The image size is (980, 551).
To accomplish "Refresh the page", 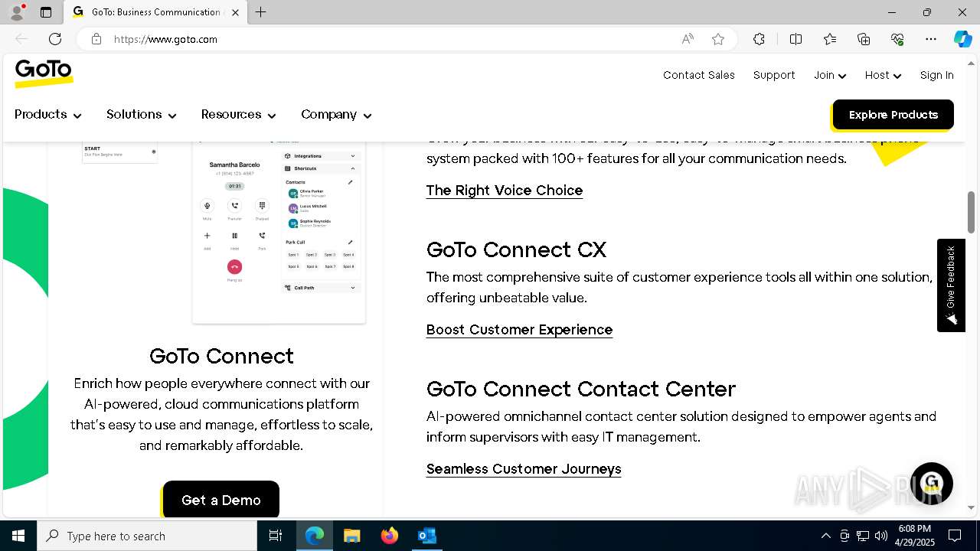I will 55,39.
